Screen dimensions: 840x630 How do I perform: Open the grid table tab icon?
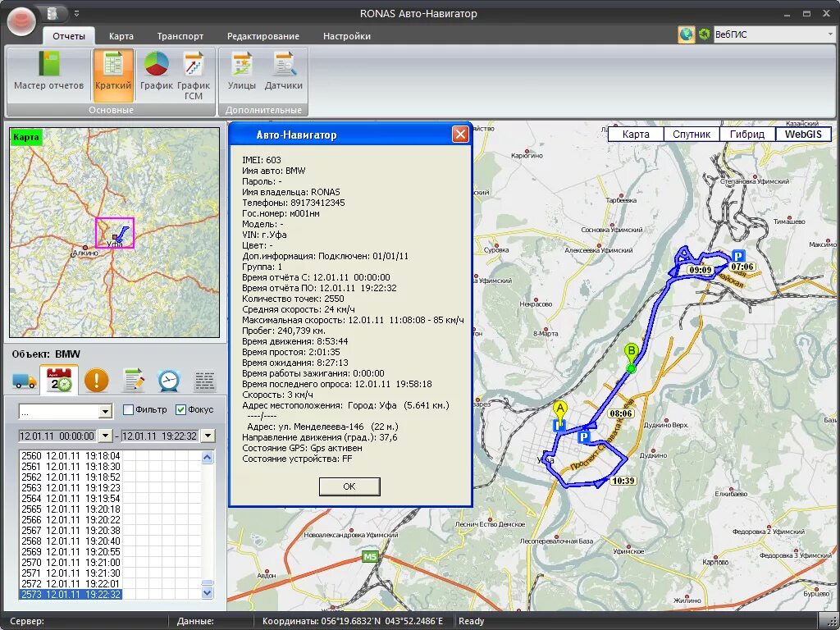coord(204,381)
